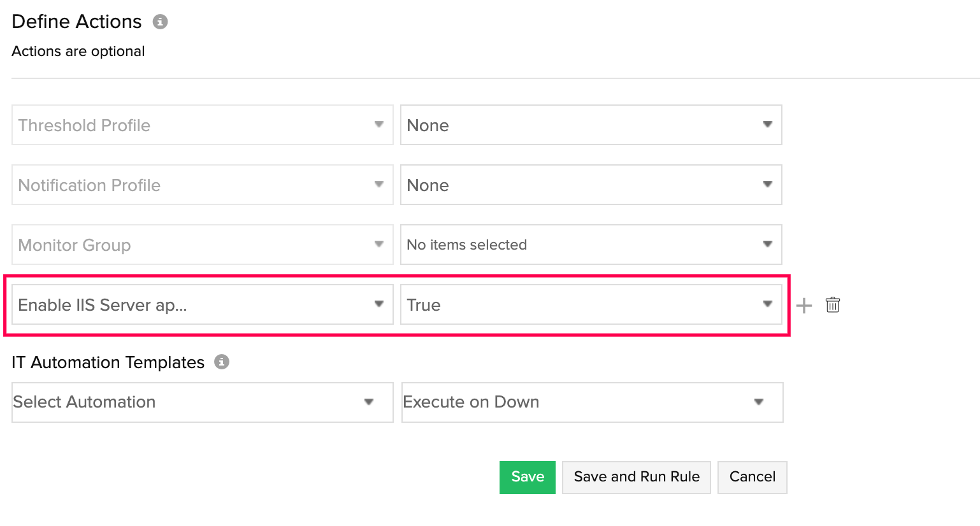Viewport: 980px width, 526px height.
Task: Click the info icon beside Define Actions
Action: tap(161, 22)
